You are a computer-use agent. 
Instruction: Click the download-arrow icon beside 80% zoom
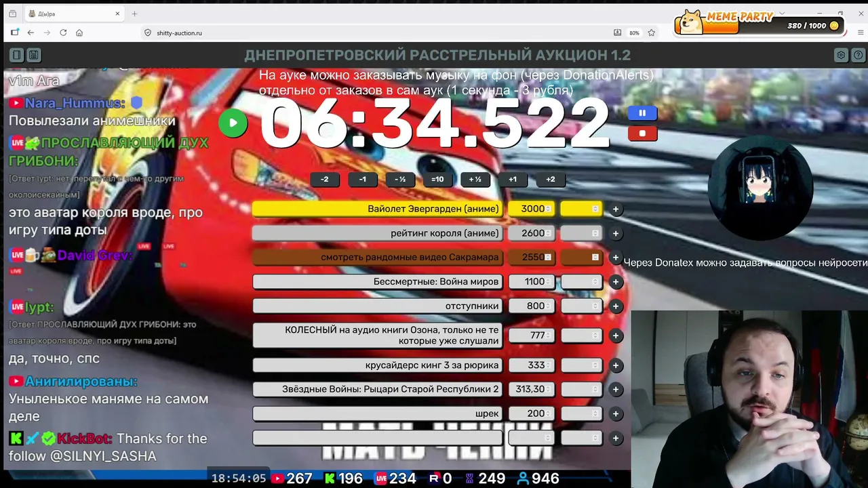[x=617, y=33]
